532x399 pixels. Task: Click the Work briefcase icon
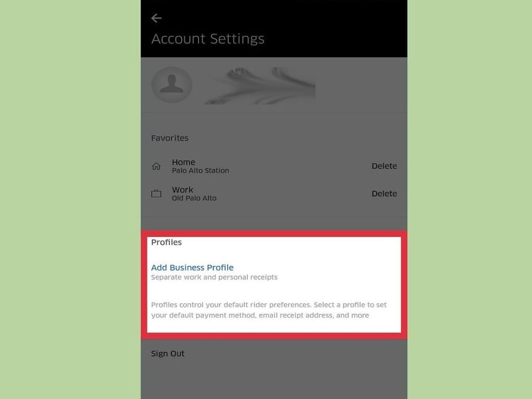tap(156, 193)
